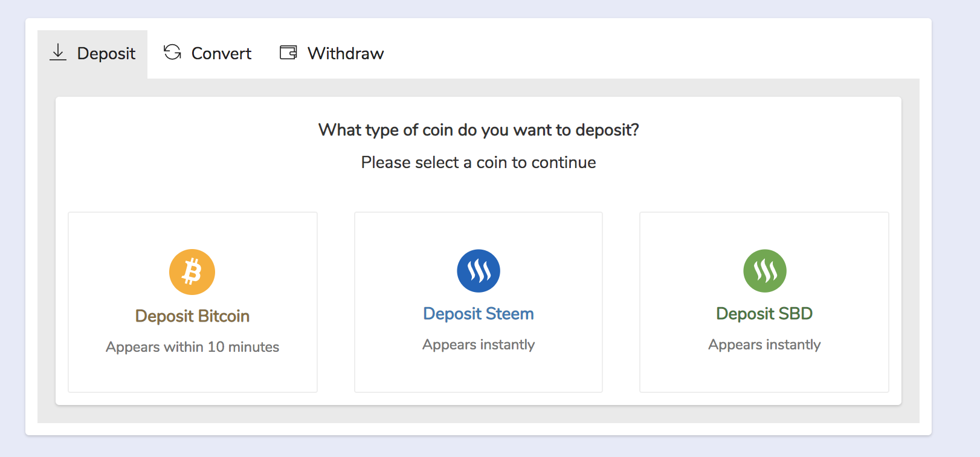Click the orange Bitcoin coin icon
Screen dimensions: 980x457
192,272
